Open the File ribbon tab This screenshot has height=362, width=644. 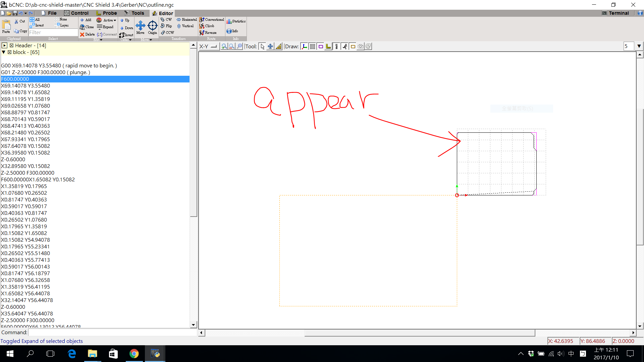(49, 13)
